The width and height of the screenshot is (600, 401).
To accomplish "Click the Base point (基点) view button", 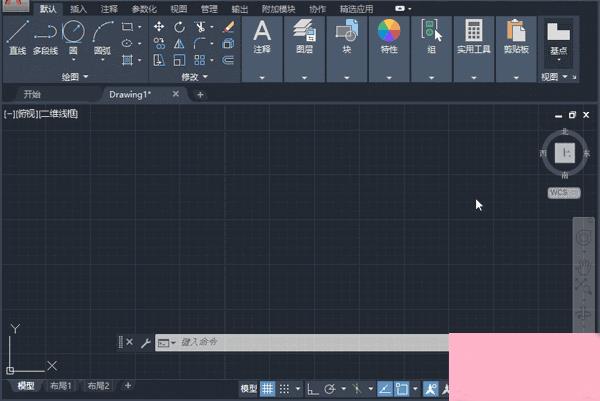I will (x=559, y=38).
